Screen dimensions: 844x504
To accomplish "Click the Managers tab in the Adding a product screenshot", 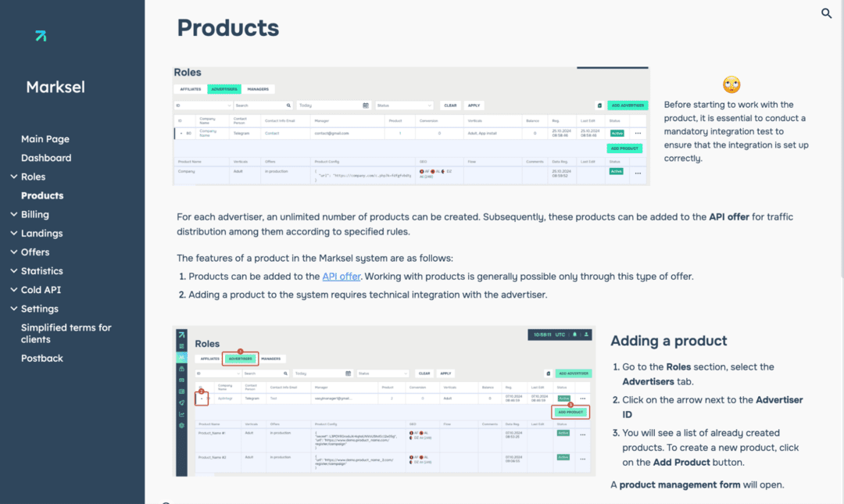I will coord(270,359).
